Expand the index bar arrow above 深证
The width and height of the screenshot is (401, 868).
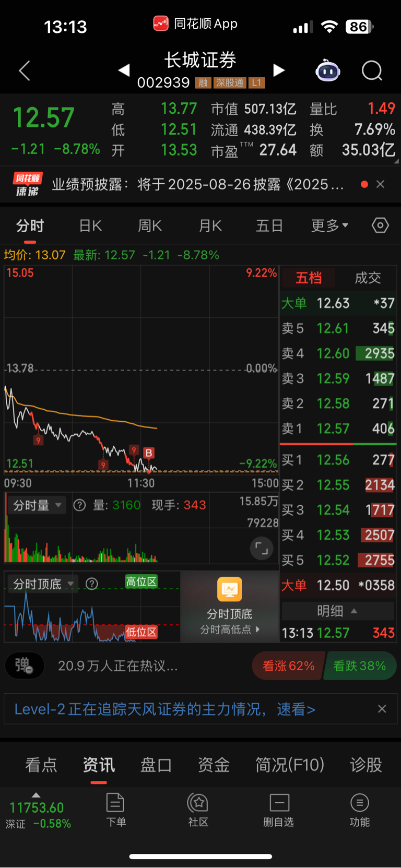pos(36,795)
